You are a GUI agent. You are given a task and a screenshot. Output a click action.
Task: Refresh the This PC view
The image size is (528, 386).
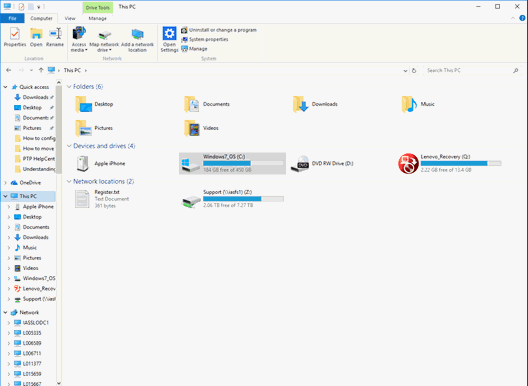(x=414, y=70)
